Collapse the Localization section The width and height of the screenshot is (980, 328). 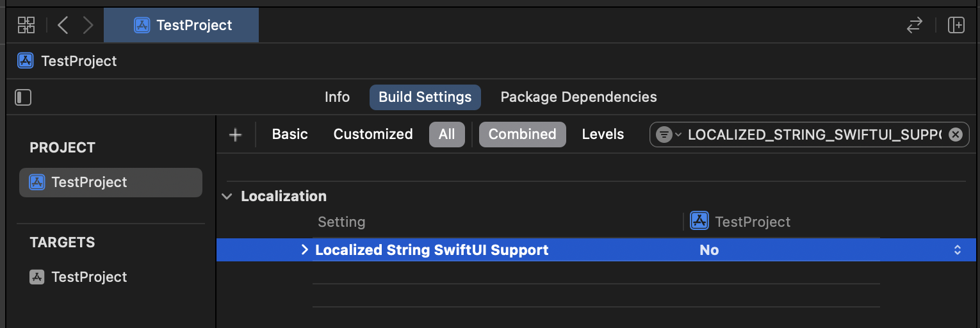(227, 197)
